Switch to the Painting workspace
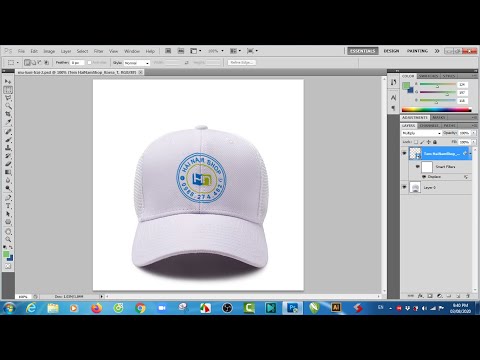The height and width of the screenshot is (360, 480). coord(417,51)
